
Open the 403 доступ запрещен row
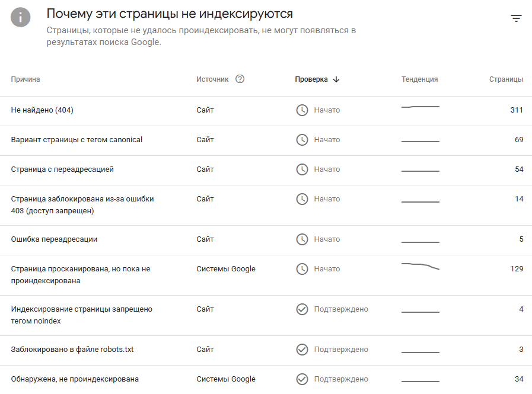coord(266,205)
